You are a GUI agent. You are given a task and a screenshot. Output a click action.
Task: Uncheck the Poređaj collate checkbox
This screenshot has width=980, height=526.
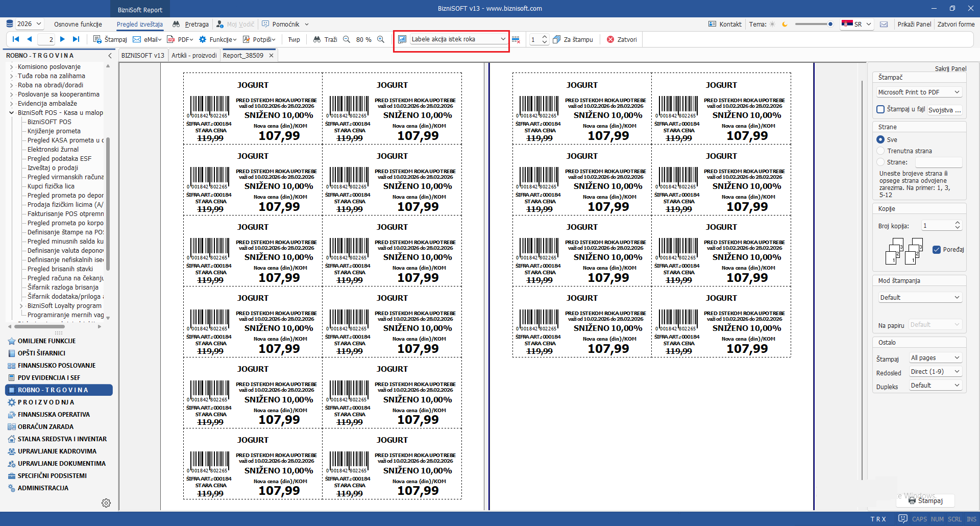pos(937,250)
